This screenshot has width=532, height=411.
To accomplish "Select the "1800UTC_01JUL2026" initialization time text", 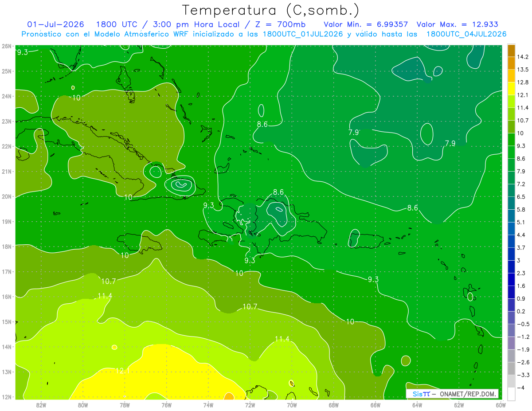I will tap(304, 34).
